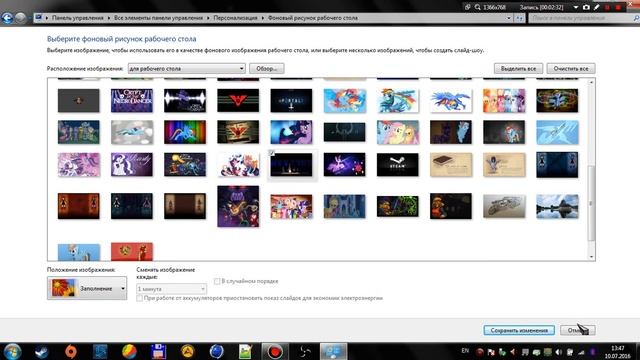640x360 pixels.
Task: Expand chevron after 'Персонализация' breadcrumb
Action: 262,18
